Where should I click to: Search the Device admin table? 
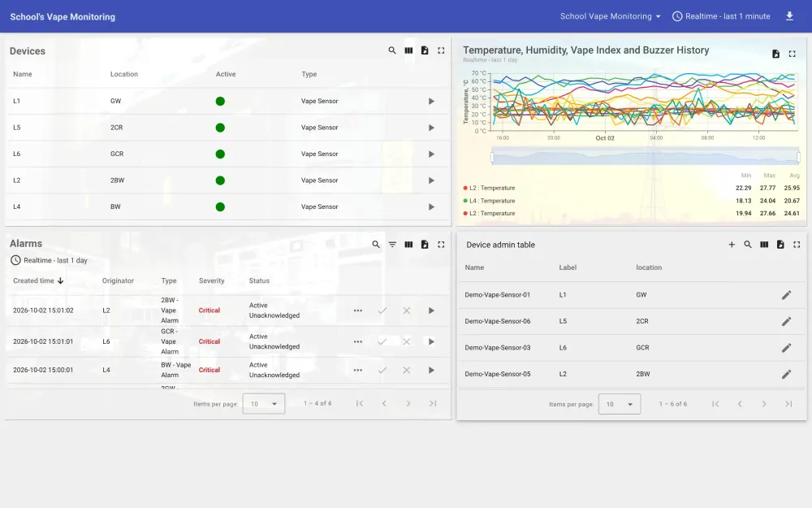click(x=748, y=244)
